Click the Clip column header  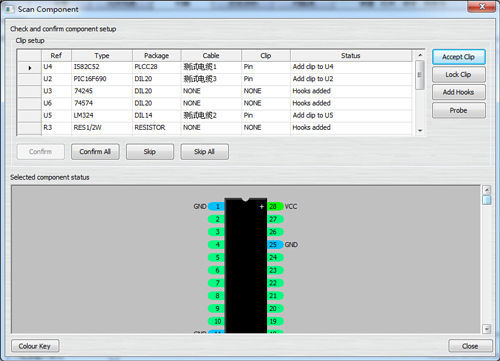[x=266, y=56]
